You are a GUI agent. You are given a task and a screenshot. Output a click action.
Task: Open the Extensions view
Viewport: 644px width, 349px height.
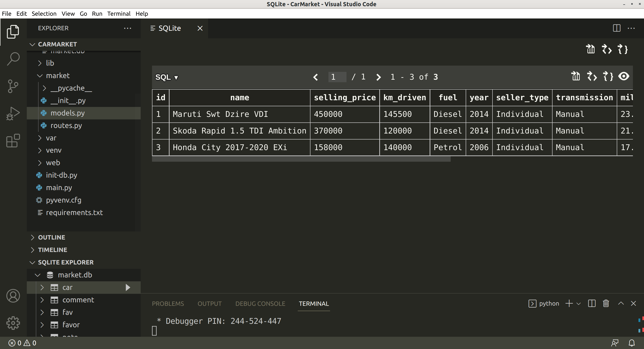pyautogui.click(x=13, y=141)
